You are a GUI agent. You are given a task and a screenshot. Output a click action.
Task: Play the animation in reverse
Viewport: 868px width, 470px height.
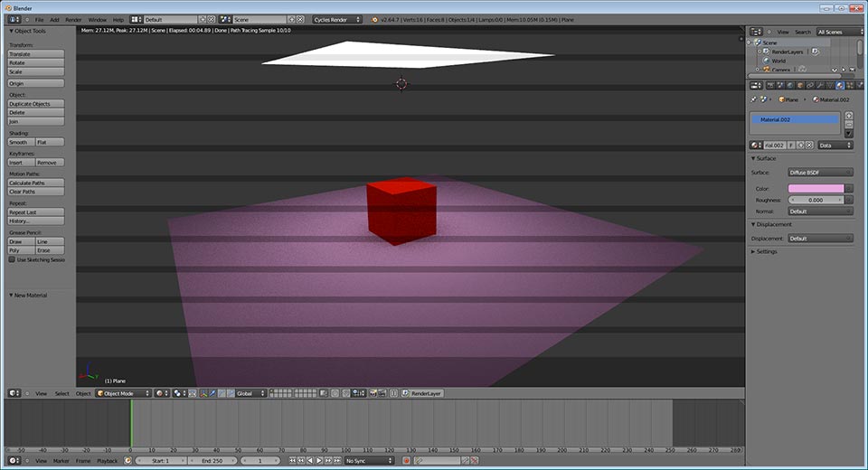pyautogui.click(x=310, y=461)
